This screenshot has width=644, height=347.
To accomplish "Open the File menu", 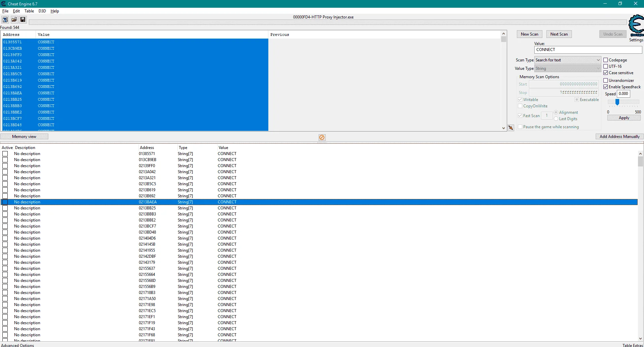I will 5,11.
